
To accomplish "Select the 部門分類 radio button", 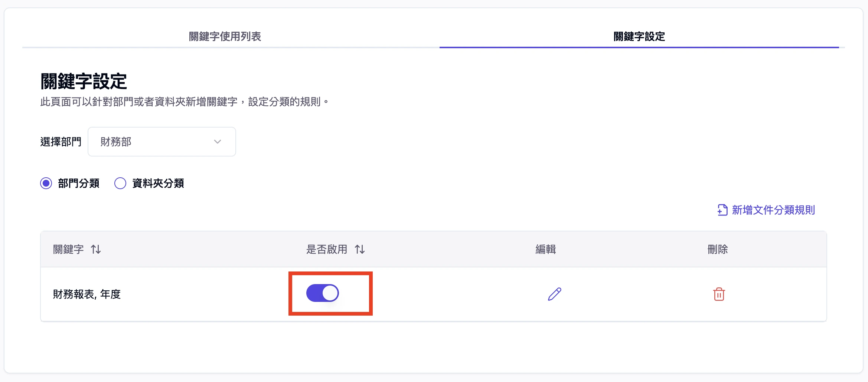I will coord(46,183).
